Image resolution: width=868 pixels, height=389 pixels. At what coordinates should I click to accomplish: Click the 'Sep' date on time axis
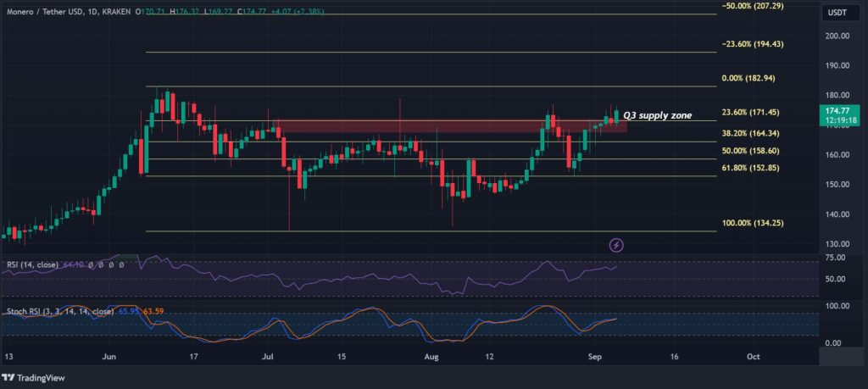click(x=595, y=357)
